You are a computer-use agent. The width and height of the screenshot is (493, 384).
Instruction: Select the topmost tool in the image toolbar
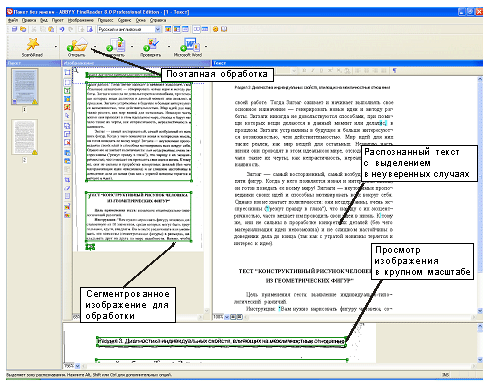[67, 72]
